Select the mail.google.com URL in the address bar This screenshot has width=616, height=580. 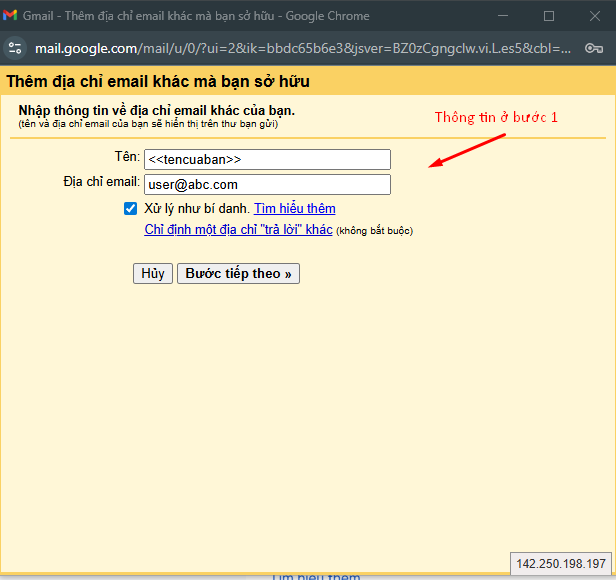[300, 48]
